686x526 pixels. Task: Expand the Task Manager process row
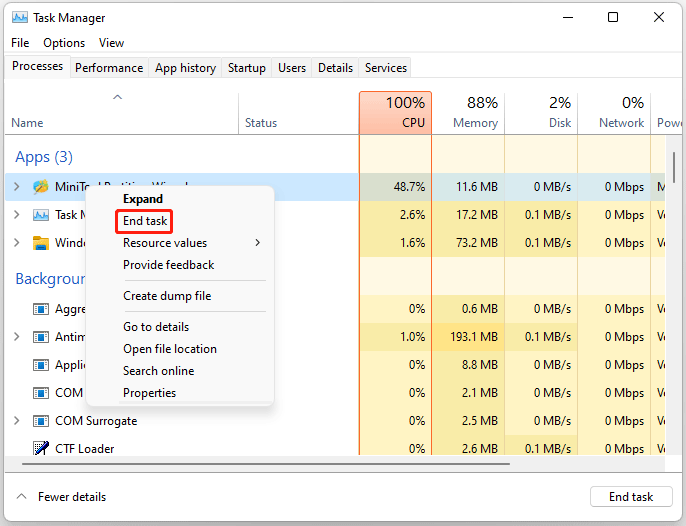[17, 215]
